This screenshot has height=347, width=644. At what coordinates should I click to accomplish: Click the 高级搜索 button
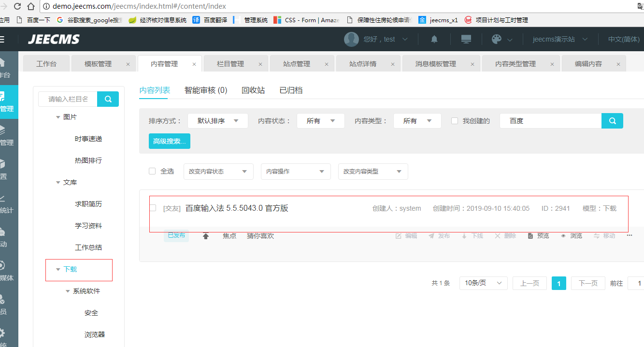pyautogui.click(x=169, y=141)
